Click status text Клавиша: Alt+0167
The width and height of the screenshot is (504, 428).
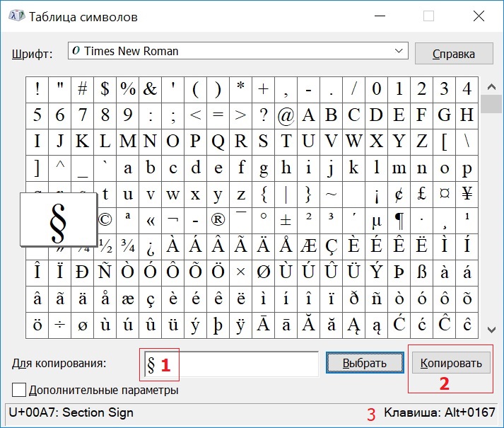point(440,412)
